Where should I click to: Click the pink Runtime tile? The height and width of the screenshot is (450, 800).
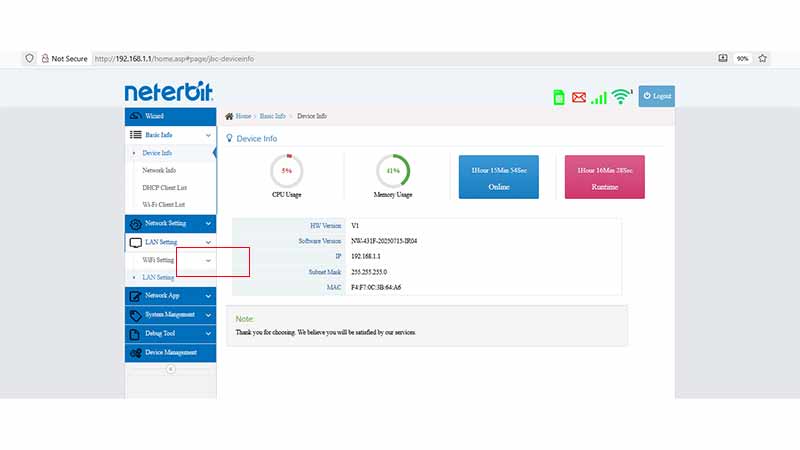click(605, 177)
